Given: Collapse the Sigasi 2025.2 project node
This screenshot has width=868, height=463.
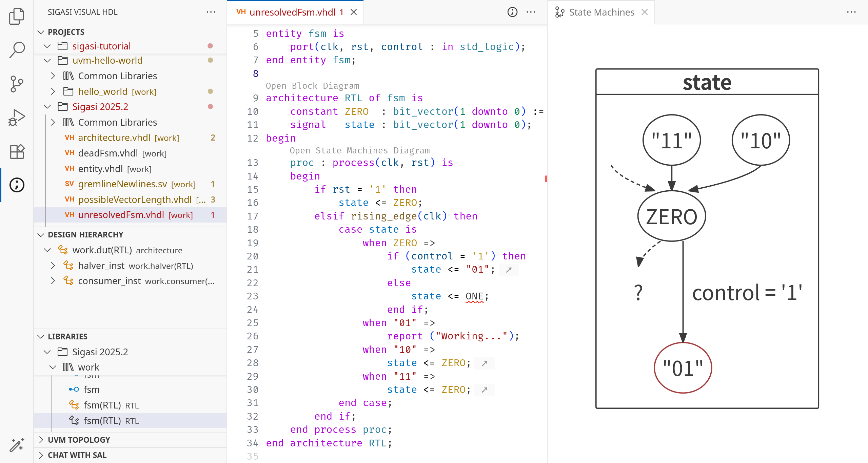Looking at the screenshot, I should pyautogui.click(x=47, y=107).
